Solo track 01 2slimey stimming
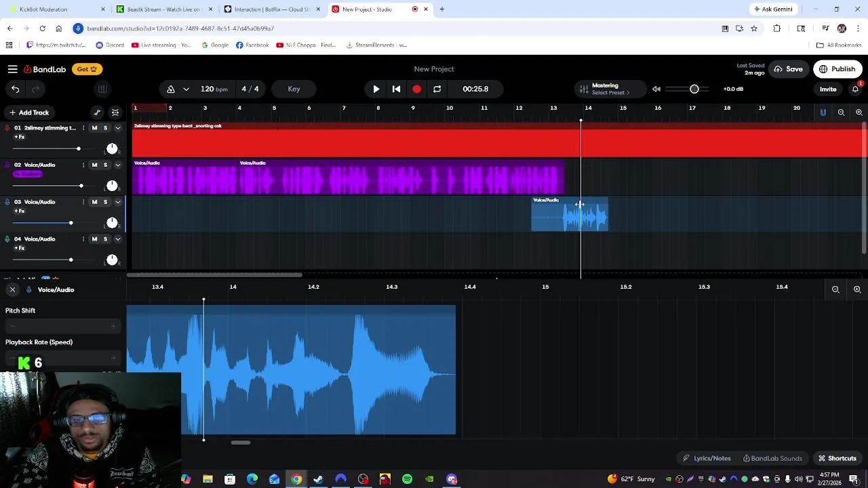This screenshot has height=488, width=868. click(x=105, y=128)
